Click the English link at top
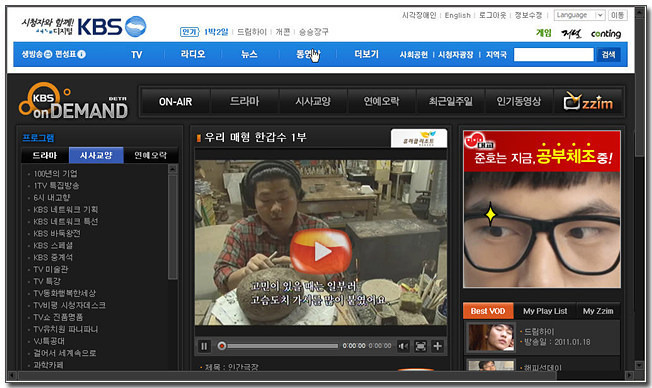The height and width of the screenshot is (388, 652). point(457,15)
